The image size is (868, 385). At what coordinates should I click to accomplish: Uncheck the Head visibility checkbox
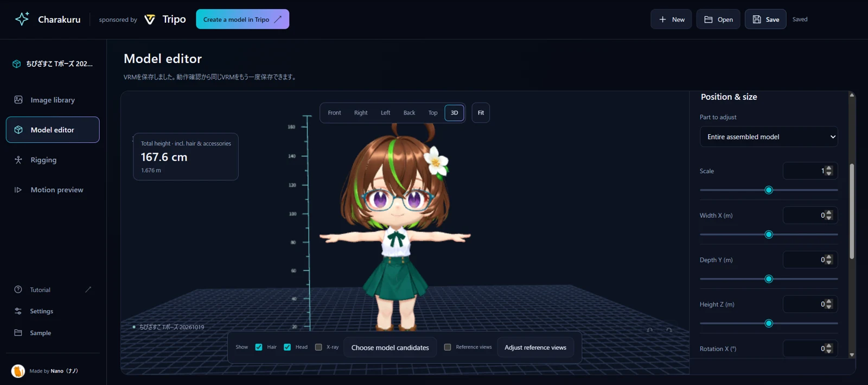click(x=288, y=347)
